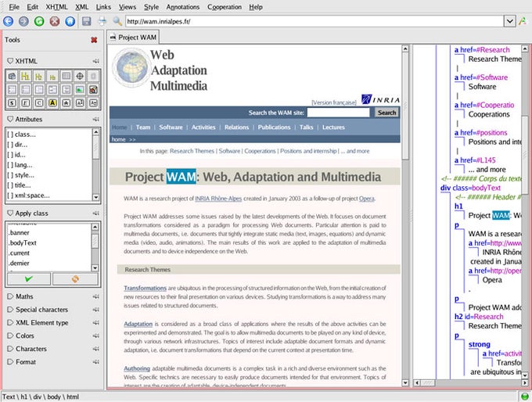Apply selected class with green checkmark button
This screenshot has height=402, width=532.
[x=29, y=279]
